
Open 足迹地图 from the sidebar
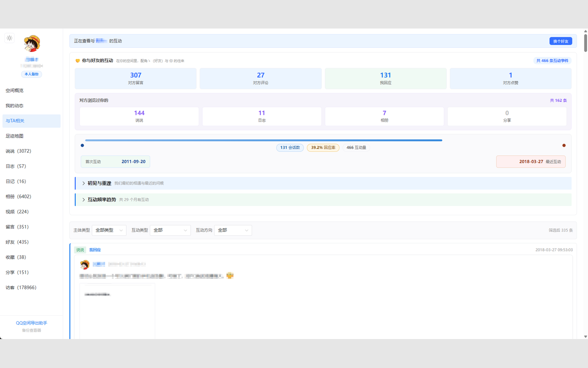click(x=31, y=136)
